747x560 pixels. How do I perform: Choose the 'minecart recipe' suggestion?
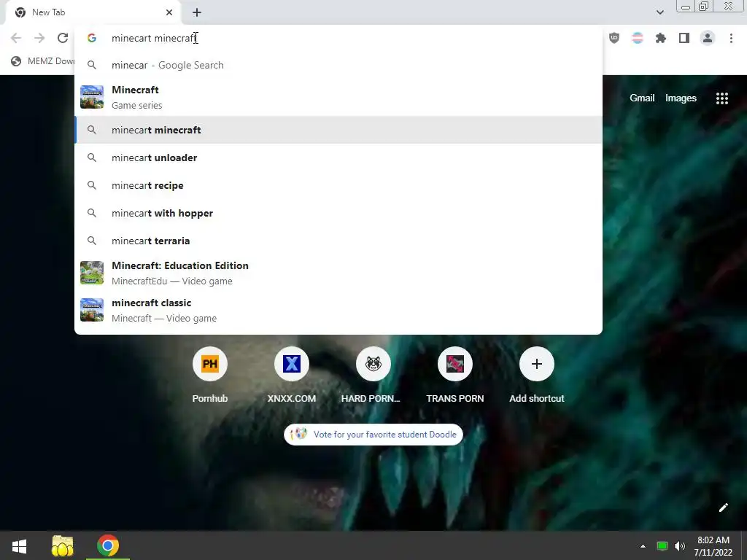(x=338, y=185)
